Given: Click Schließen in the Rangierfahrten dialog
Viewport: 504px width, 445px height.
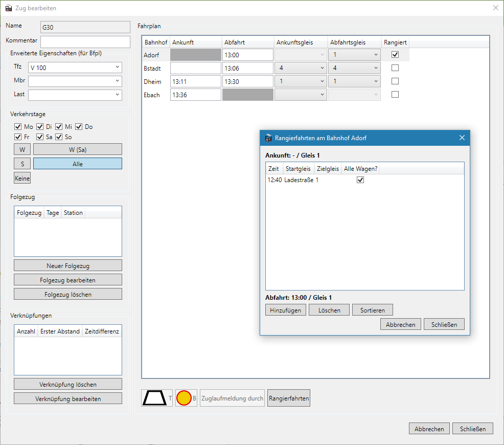Looking at the screenshot, I should click(x=444, y=324).
